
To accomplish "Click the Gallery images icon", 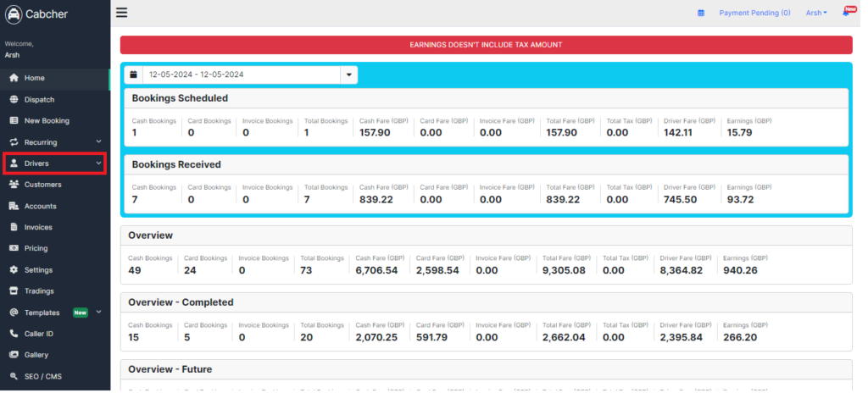I will point(14,355).
